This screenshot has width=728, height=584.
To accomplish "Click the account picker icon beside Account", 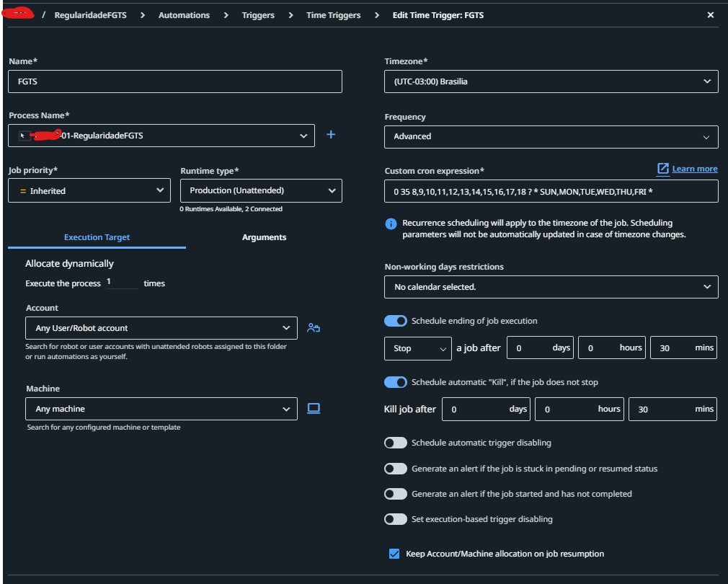I will click(x=313, y=328).
